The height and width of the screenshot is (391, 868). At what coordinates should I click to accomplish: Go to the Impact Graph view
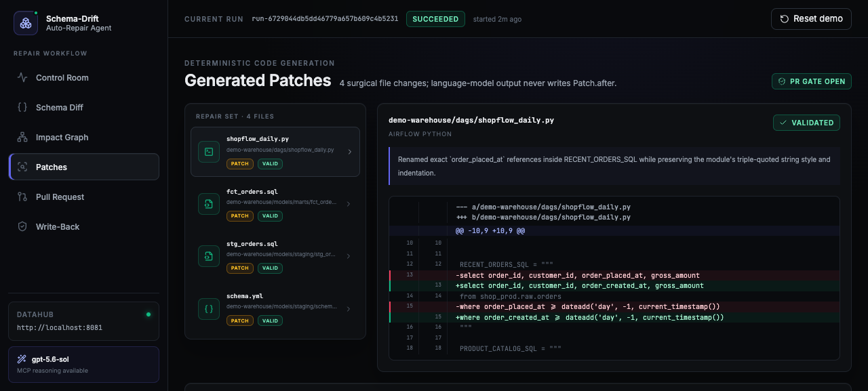tap(84, 137)
